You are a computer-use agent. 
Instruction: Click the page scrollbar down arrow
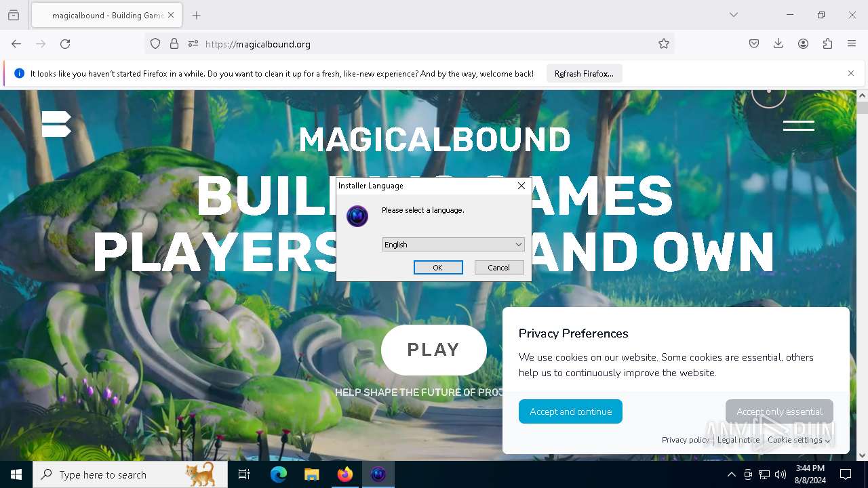(862, 455)
